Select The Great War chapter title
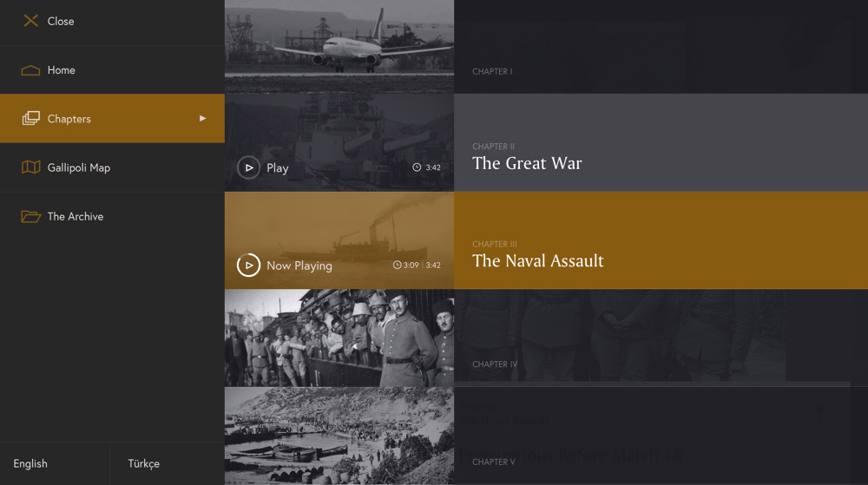The width and height of the screenshot is (868, 485). tap(527, 163)
